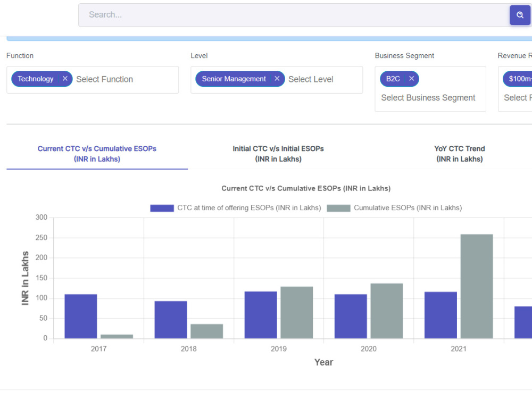Switch to Initial CTC v/s Initial ESOPs tab

278,154
